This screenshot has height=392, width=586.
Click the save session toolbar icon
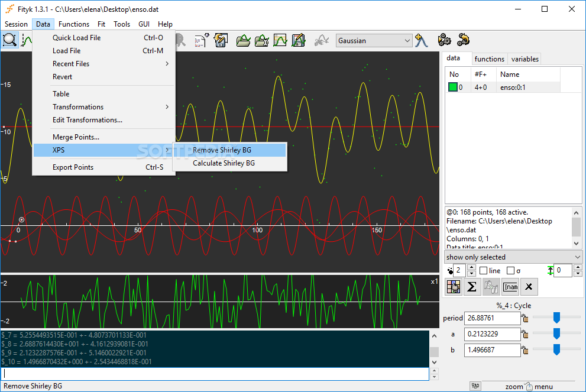pyautogui.click(x=221, y=40)
